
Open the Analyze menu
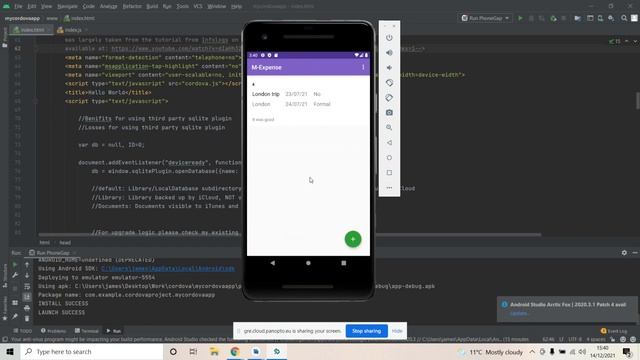coord(109,6)
